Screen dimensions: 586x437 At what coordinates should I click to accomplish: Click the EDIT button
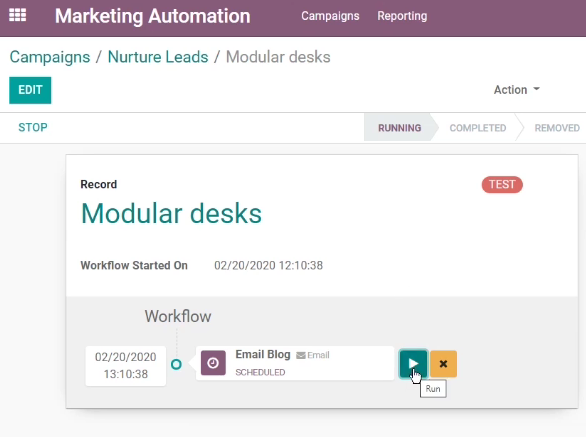point(30,90)
